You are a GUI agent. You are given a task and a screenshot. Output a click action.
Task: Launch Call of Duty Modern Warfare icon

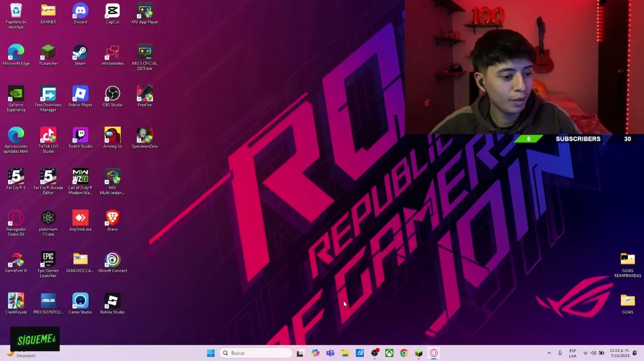pos(80,182)
